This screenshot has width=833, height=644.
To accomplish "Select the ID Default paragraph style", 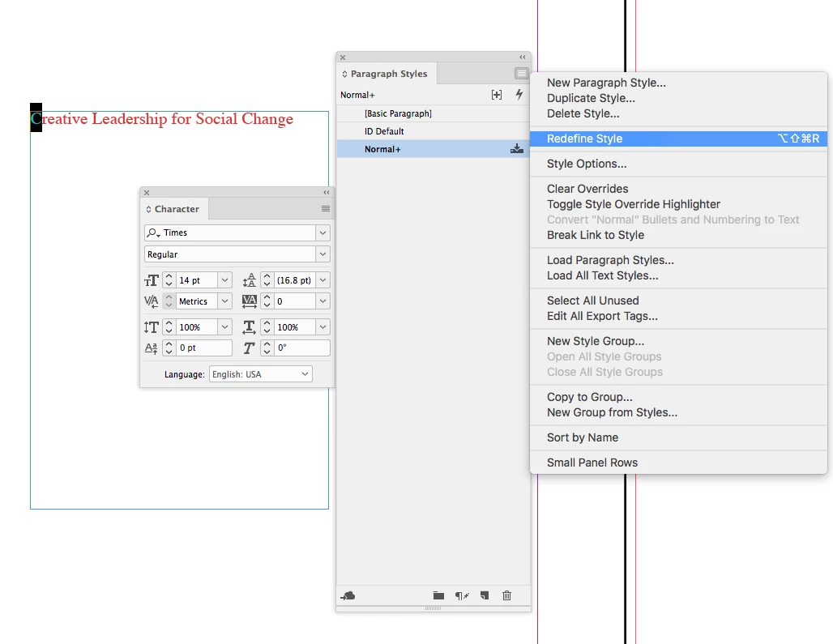I will (434, 131).
